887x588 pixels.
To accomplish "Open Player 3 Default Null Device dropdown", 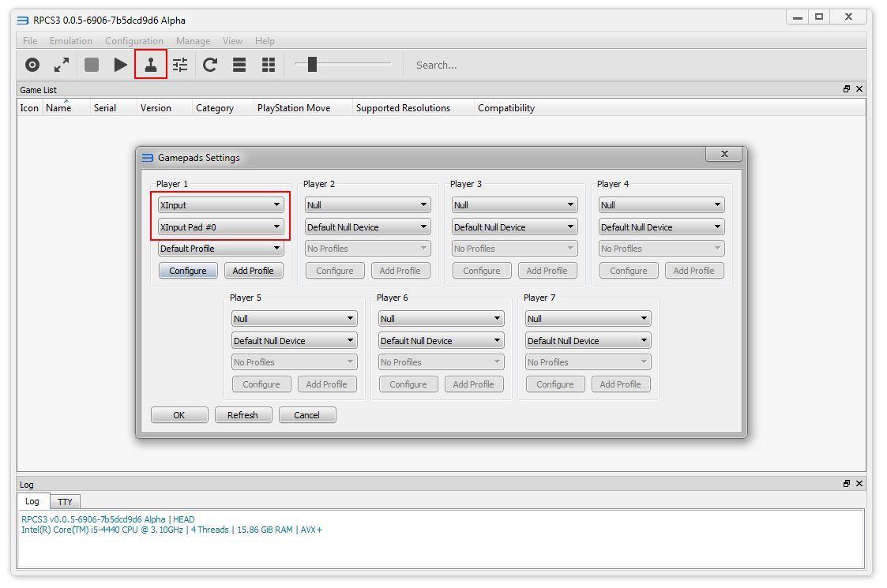I will [x=515, y=227].
